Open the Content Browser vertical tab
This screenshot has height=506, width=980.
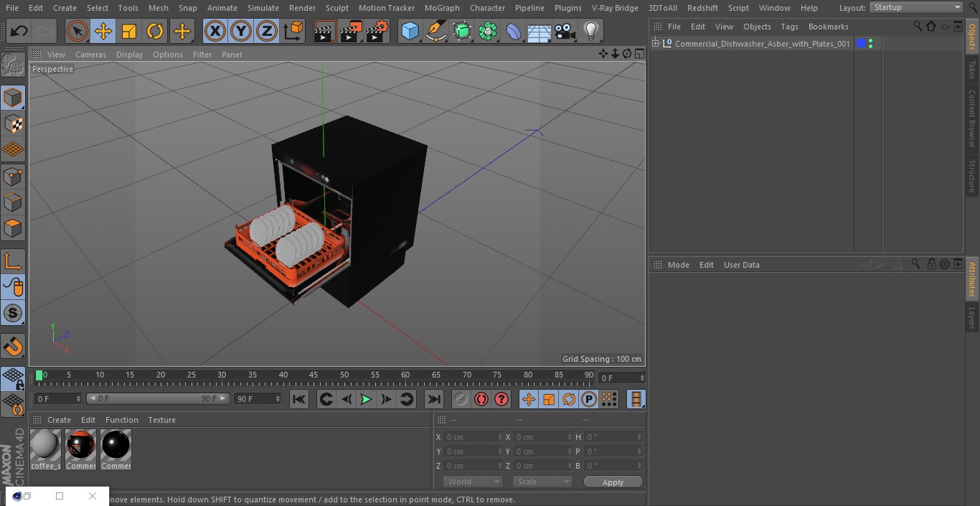pyautogui.click(x=972, y=118)
